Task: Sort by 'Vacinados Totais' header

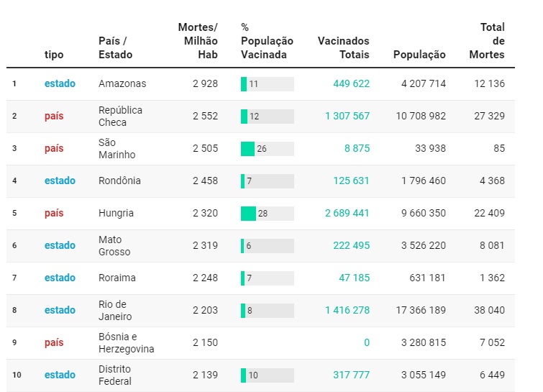Action: (343, 48)
